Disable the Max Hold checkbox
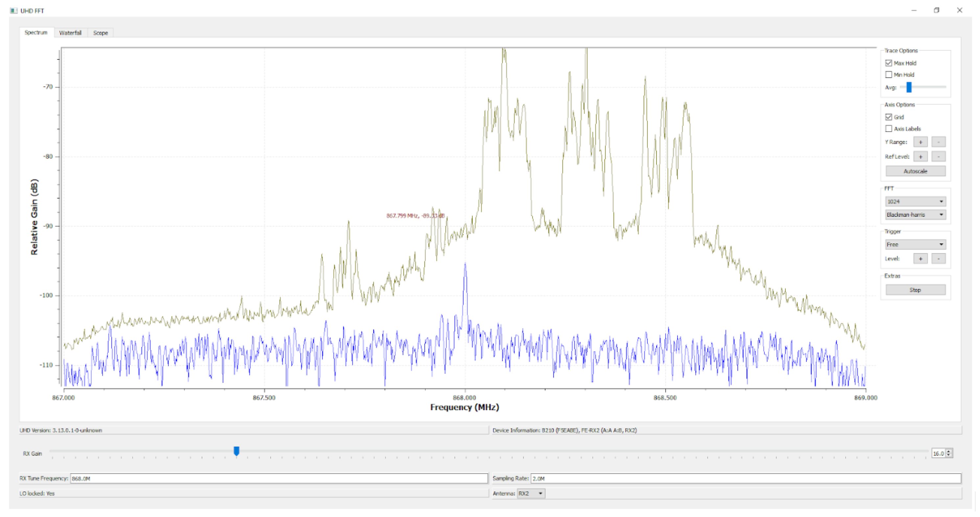Viewport: 980px width, 517px height. 889,63
